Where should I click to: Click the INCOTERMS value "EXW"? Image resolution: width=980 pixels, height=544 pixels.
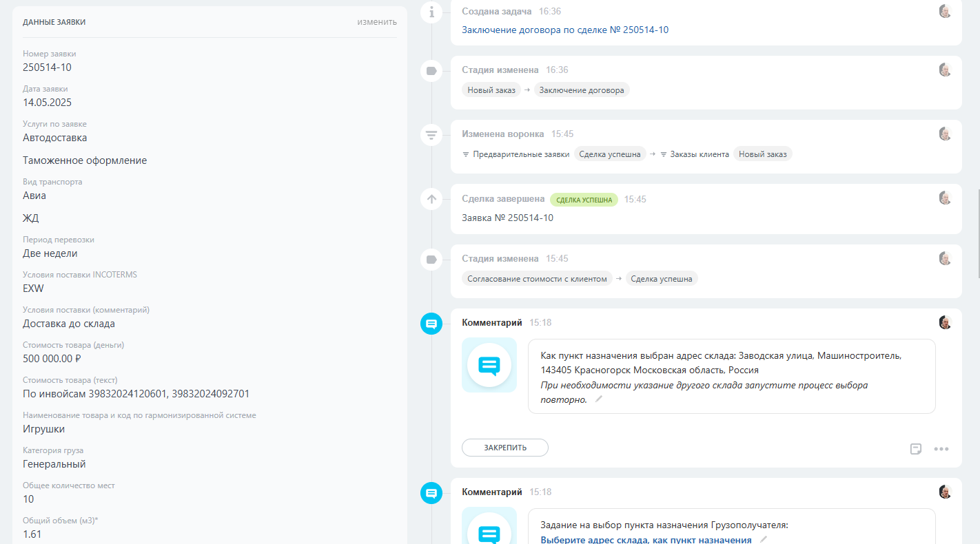33,289
